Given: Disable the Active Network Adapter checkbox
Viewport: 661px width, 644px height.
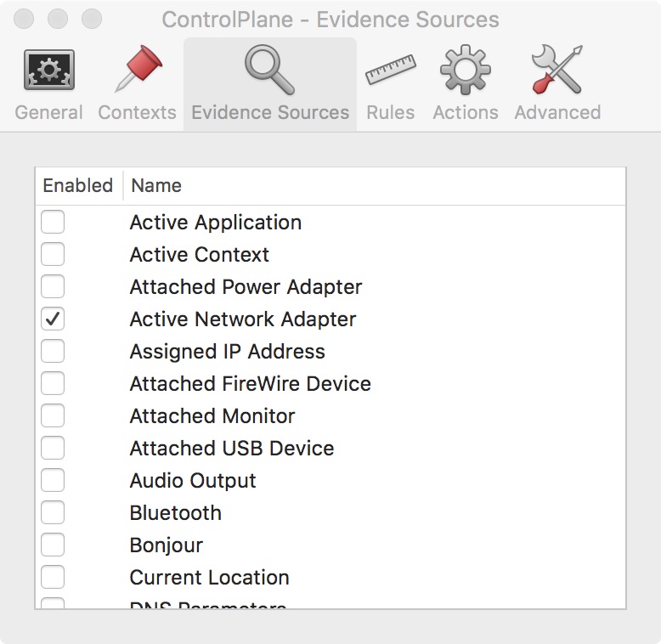Looking at the screenshot, I should tap(53, 319).
